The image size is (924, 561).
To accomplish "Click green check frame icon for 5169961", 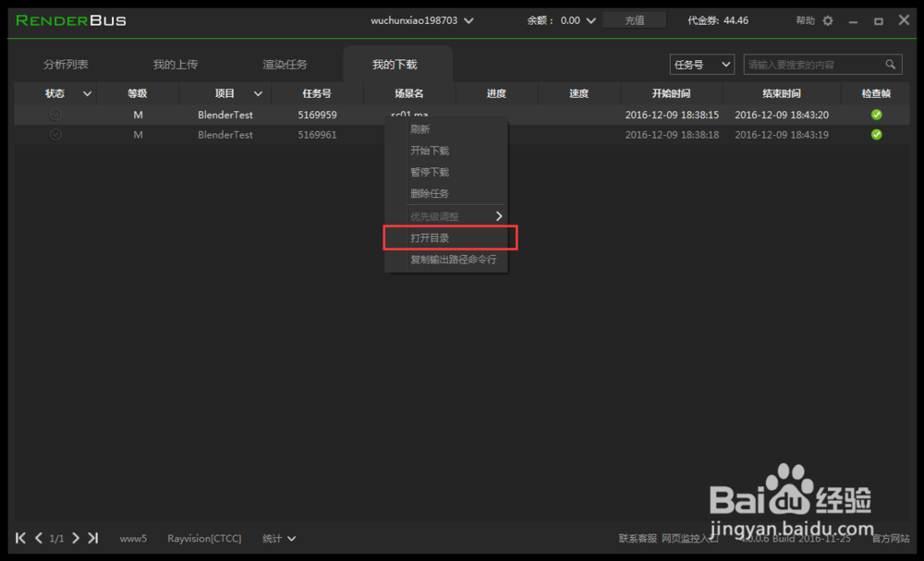I will (876, 134).
